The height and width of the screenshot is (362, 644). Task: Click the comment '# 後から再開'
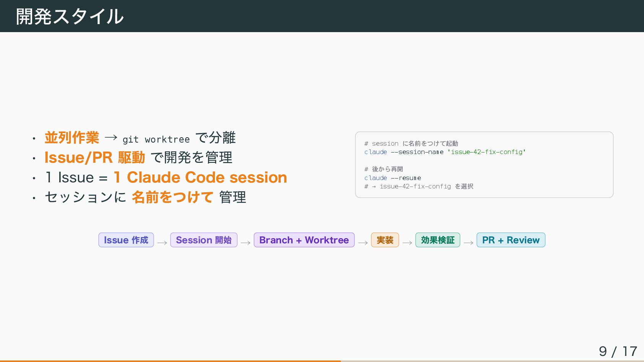coord(384,169)
